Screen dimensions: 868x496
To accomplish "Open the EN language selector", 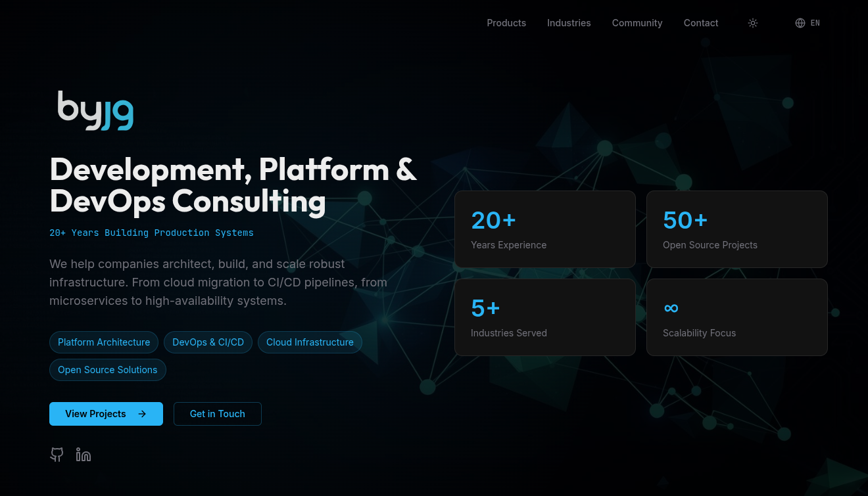I will [815, 23].
